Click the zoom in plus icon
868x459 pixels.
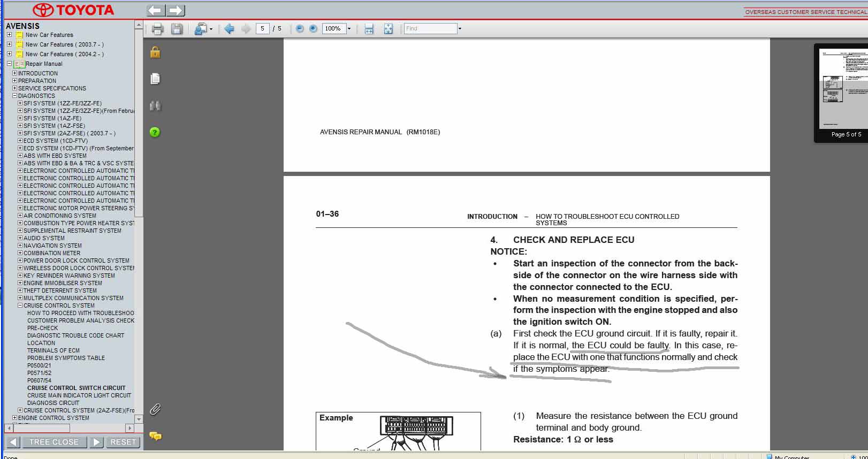point(314,29)
